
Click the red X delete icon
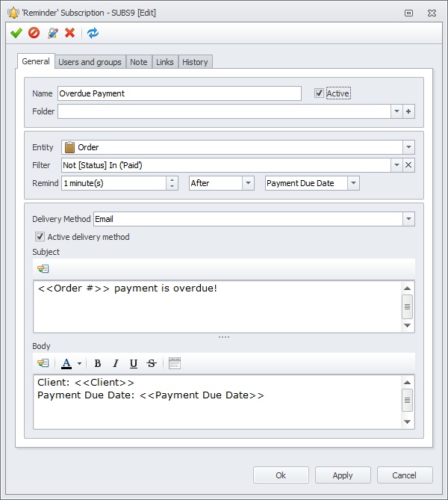click(x=69, y=33)
